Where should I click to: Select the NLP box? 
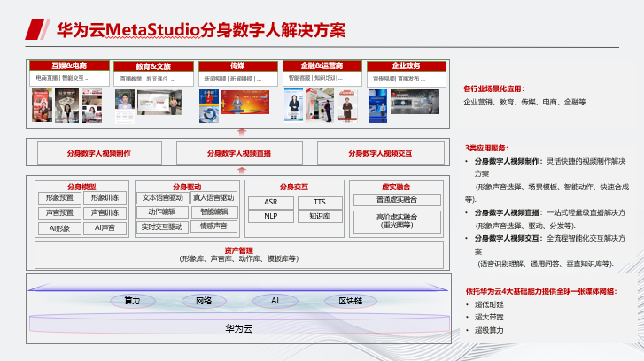[271, 216]
